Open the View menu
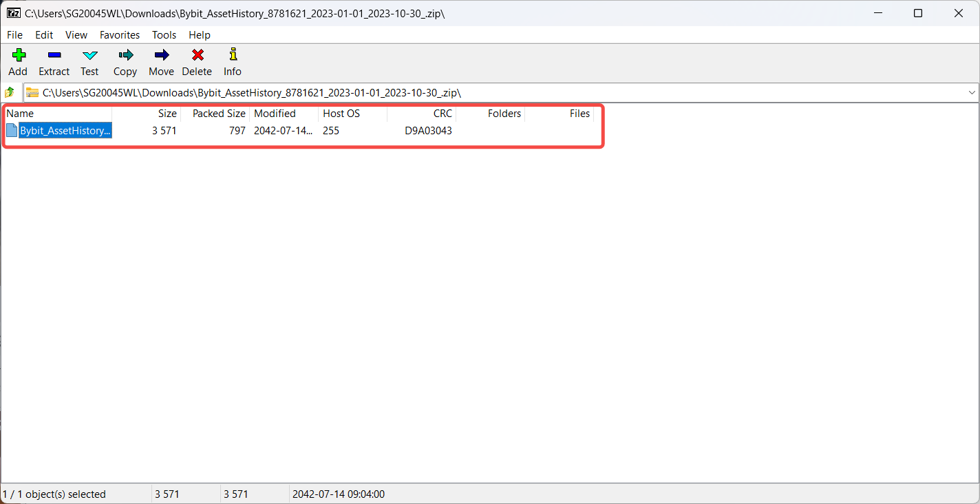The width and height of the screenshot is (980, 504). click(x=76, y=34)
